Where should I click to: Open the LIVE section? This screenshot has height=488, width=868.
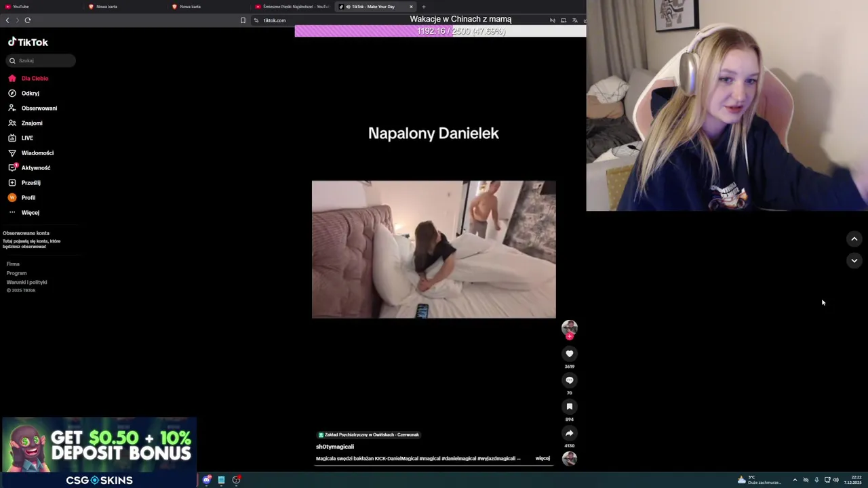27,138
